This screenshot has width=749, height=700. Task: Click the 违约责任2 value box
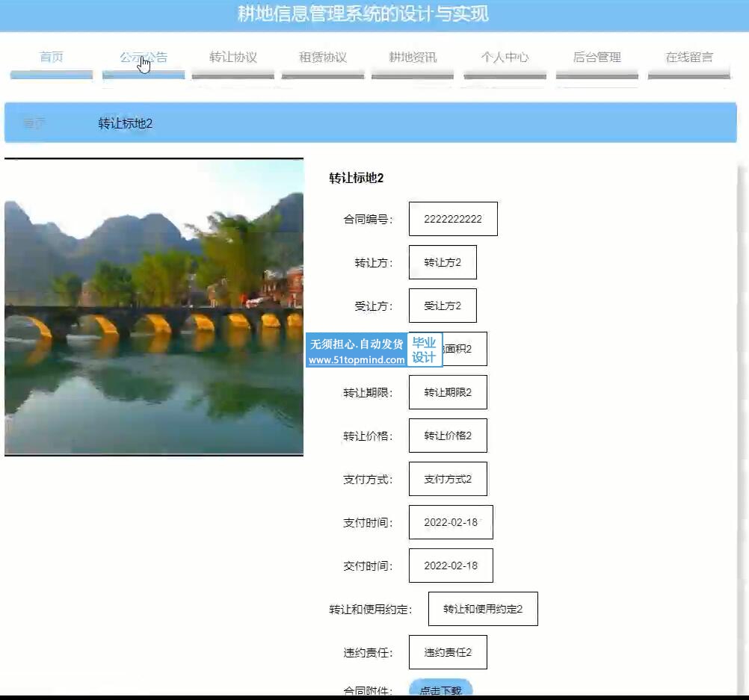click(448, 652)
